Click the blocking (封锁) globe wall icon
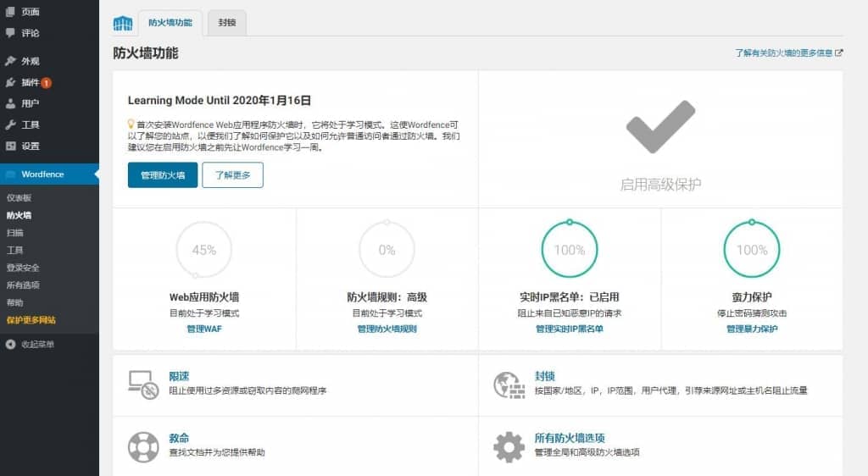Screen dimensions: 868x476 point(509,384)
